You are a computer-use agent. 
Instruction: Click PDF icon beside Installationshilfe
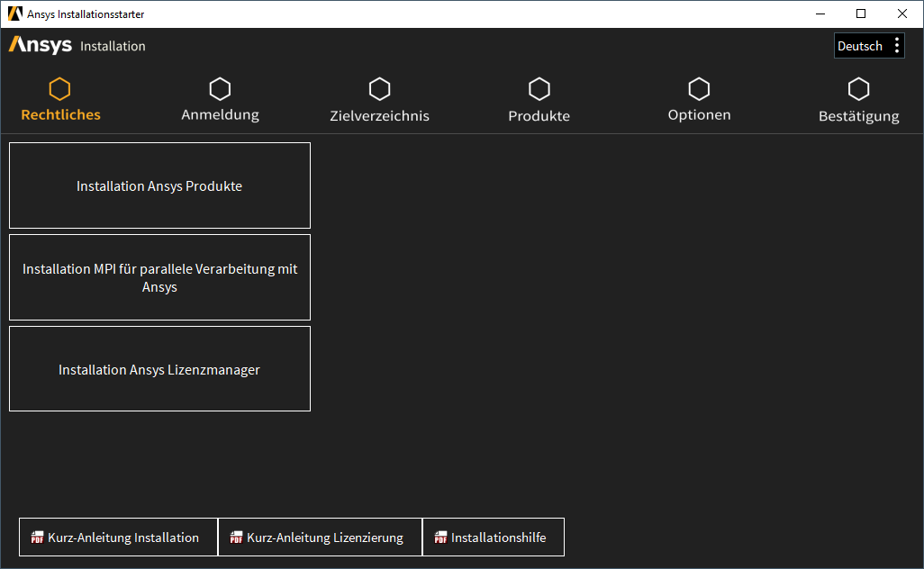pyautogui.click(x=440, y=537)
